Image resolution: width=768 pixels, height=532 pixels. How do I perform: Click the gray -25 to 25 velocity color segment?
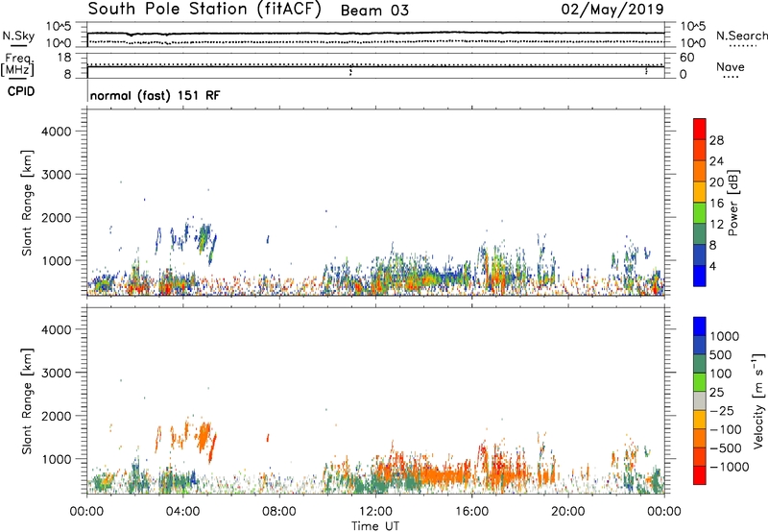pos(700,401)
